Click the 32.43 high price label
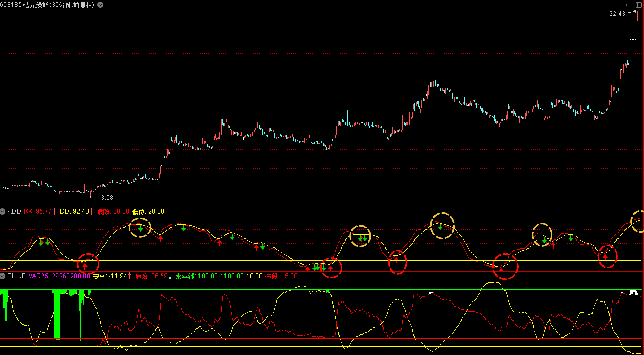 tap(617, 14)
